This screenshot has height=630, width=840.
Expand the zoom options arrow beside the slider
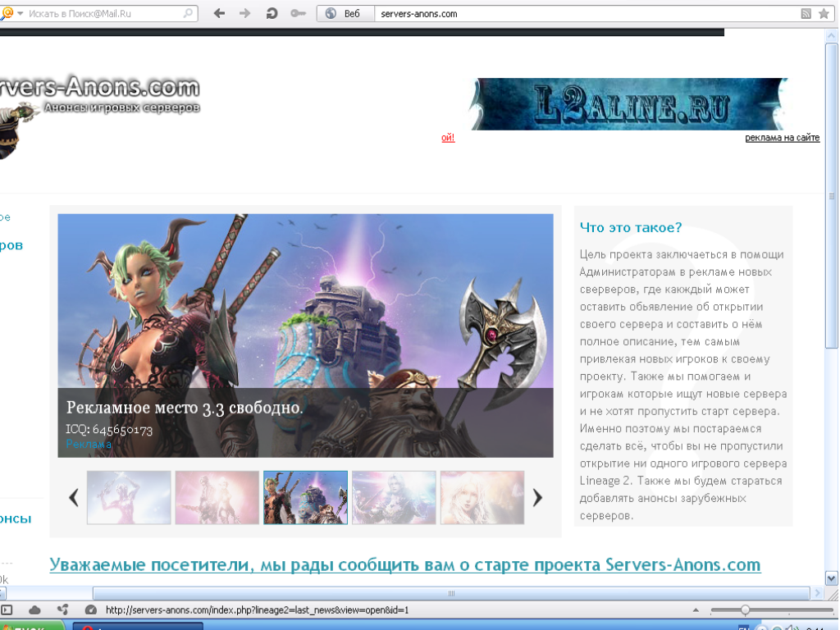(x=696, y=609)
